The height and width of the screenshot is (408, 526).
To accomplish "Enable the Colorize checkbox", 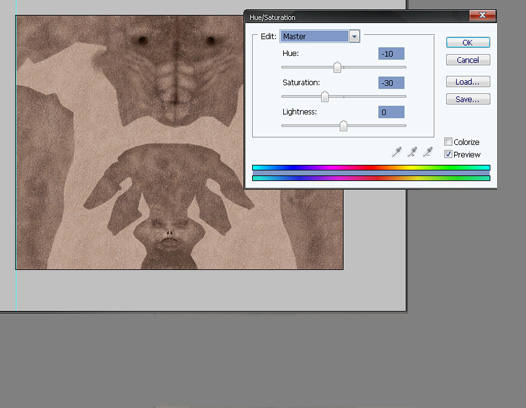I will [448, 142].
